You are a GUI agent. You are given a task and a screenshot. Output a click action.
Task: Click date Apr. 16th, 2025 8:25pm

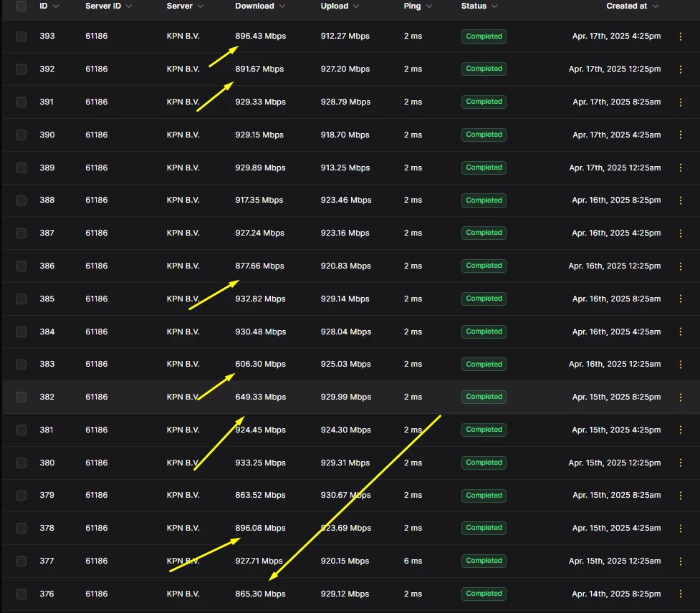pyautogui.click(x=616, y=201)
